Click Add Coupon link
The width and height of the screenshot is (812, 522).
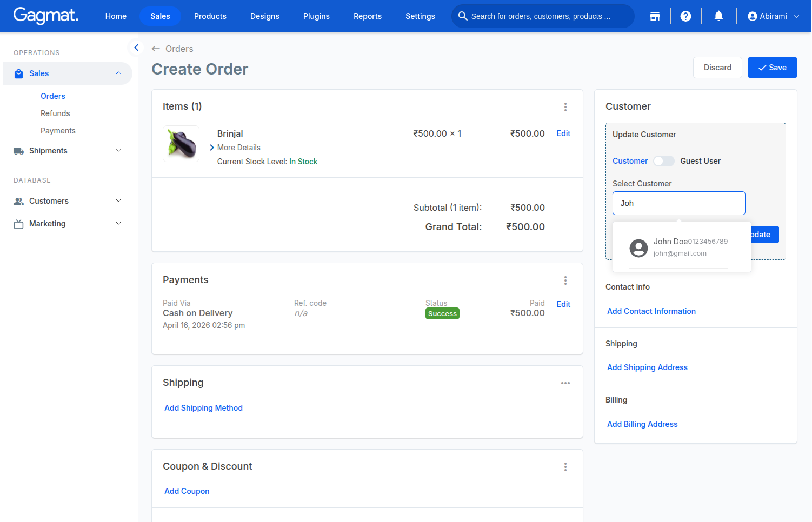187,491
